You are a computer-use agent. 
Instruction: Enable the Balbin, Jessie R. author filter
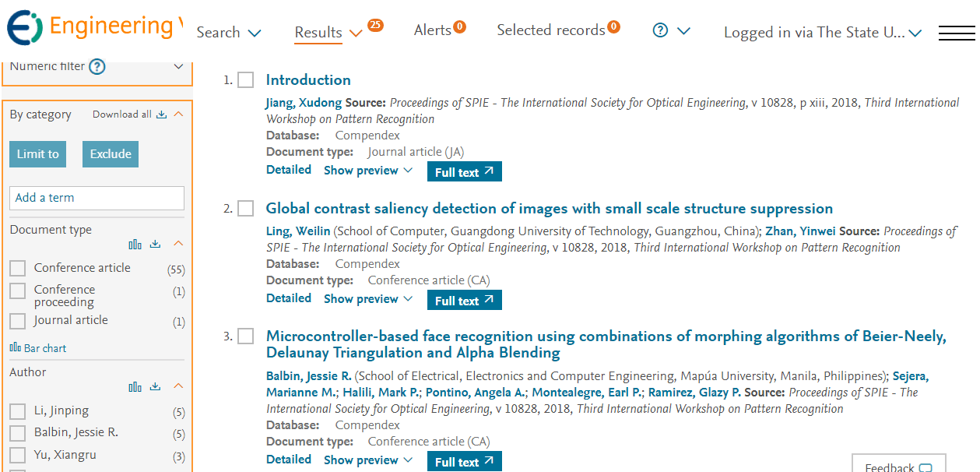tap(18, 433)
